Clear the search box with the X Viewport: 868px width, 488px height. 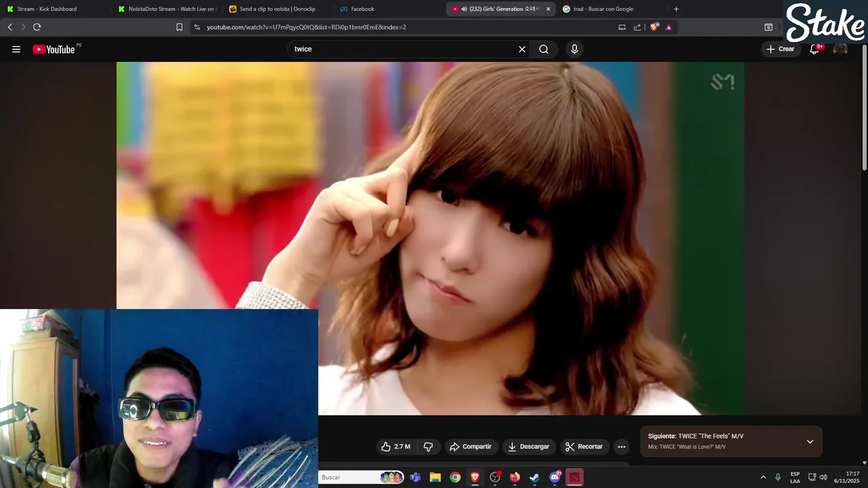[x=522, y=49]
